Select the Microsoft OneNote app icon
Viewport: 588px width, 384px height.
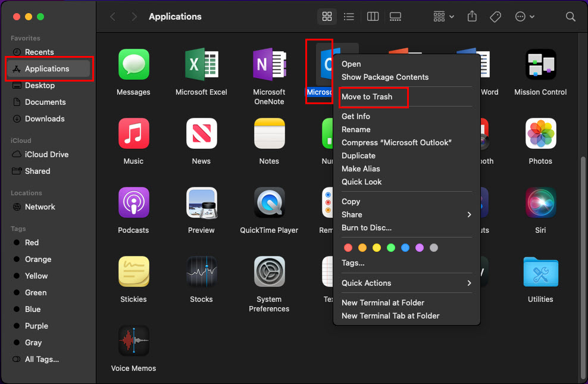[x=269, y=64]
